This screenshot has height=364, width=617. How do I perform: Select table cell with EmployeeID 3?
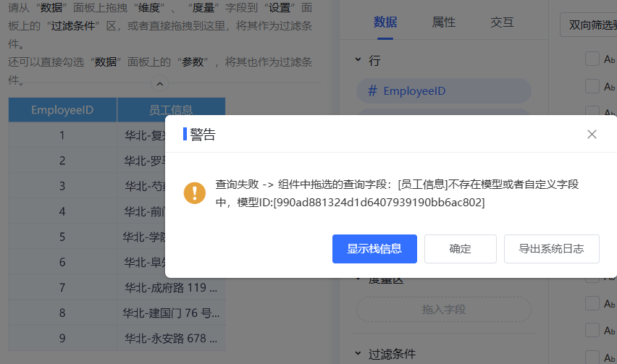coord(62,185)
